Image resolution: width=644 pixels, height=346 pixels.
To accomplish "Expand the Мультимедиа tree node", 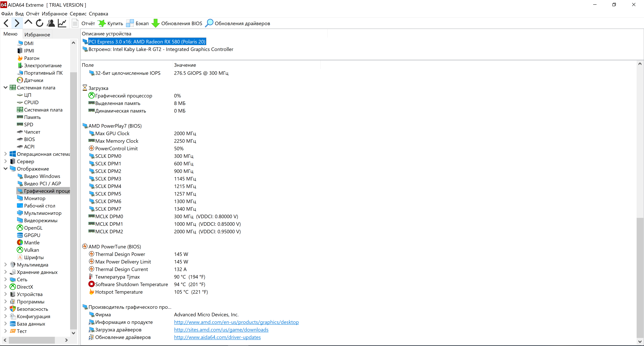I will pos(6,264).
